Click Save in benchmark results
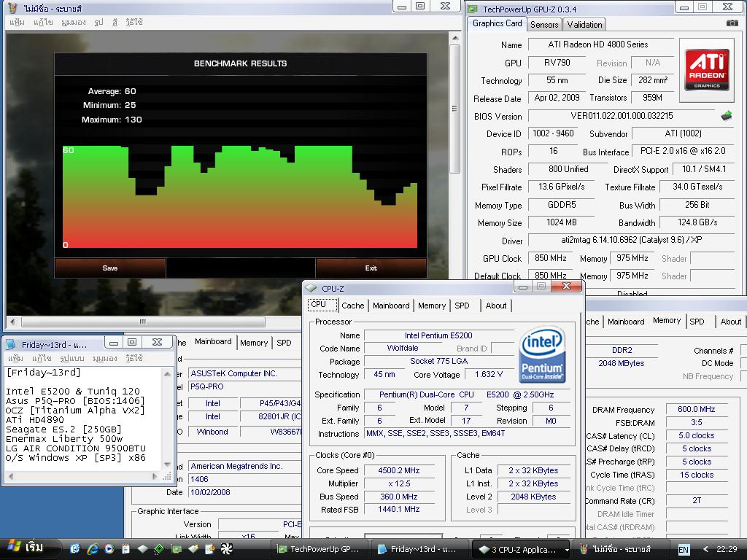 [x=110, y=268]
